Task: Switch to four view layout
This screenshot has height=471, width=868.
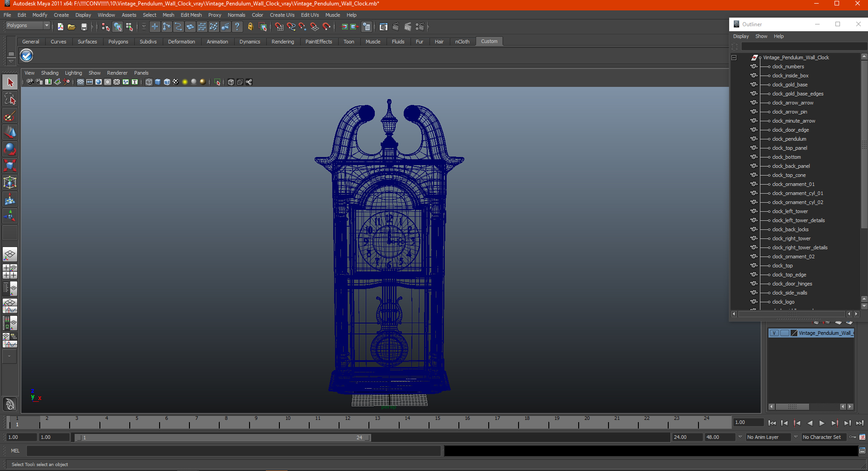Action: pyautogui.click(x=10, y=271)
